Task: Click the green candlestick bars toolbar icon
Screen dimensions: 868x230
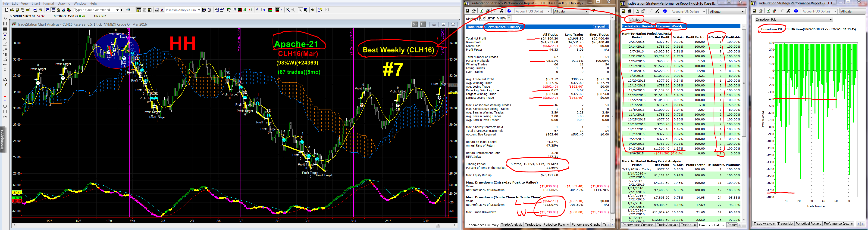Action: 245,10
